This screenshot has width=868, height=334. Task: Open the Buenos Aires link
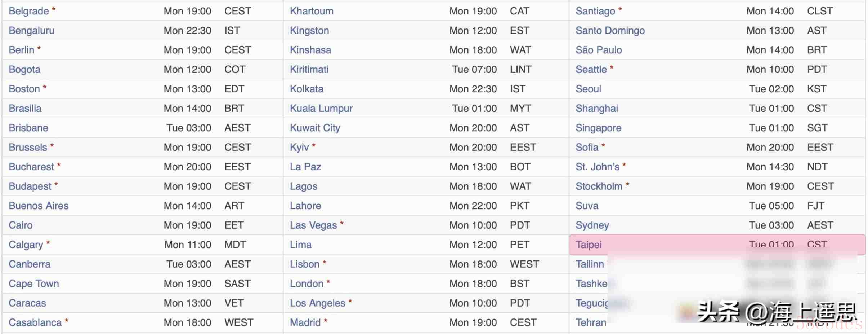coord(39,206)
